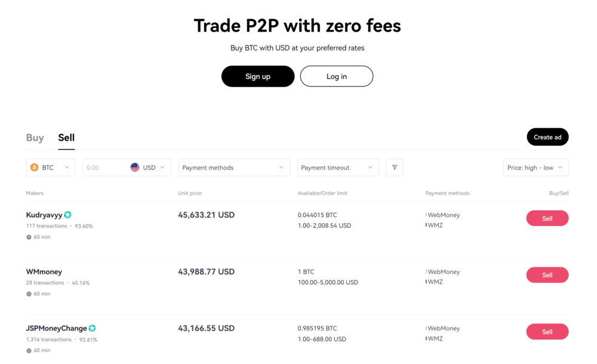Click the Bitcoin coin icon in crypto selector
Screen dimensions: 597x364
pyautogui.click(x=35, y=167)
